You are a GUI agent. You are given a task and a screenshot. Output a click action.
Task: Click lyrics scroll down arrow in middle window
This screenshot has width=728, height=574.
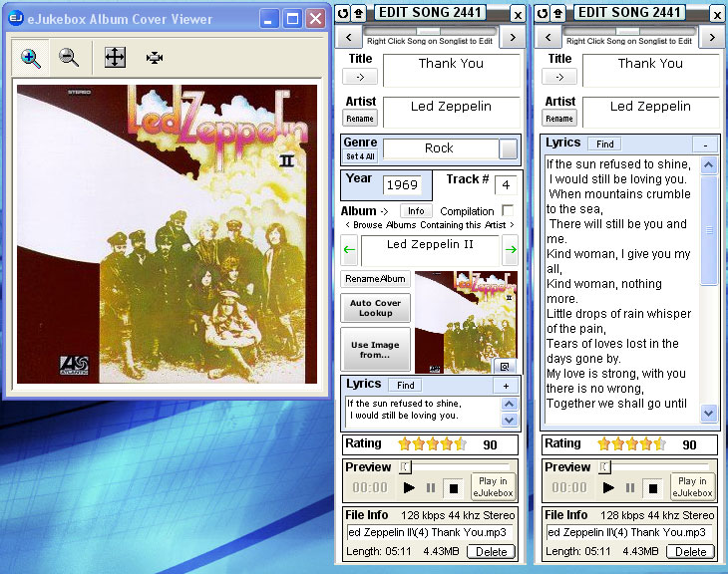click(510, 420)
